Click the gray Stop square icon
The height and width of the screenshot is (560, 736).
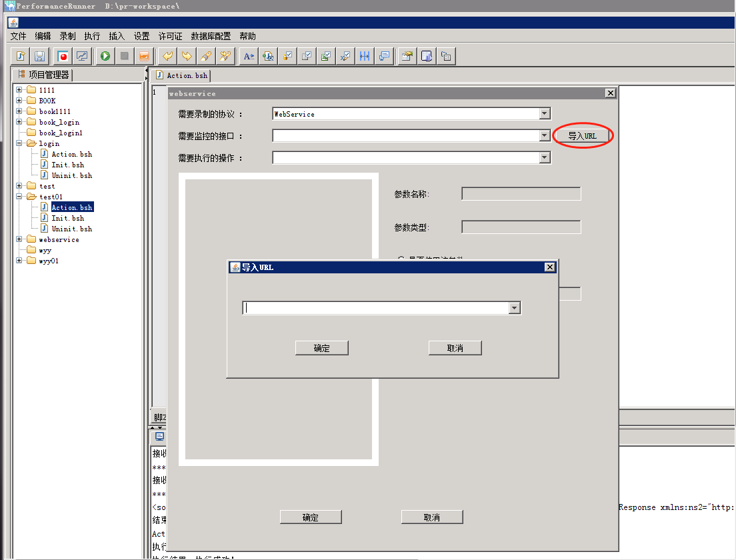[124, 56]
